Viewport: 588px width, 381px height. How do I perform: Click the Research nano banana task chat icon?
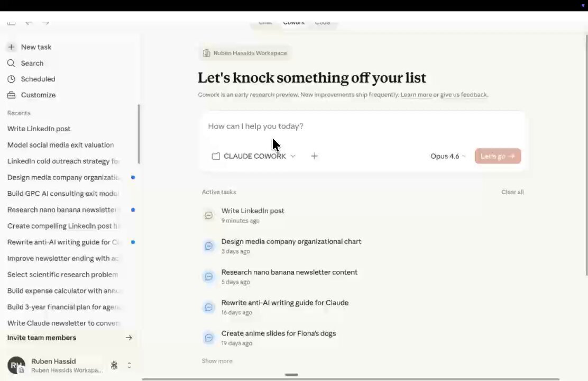tap(209, 277)
